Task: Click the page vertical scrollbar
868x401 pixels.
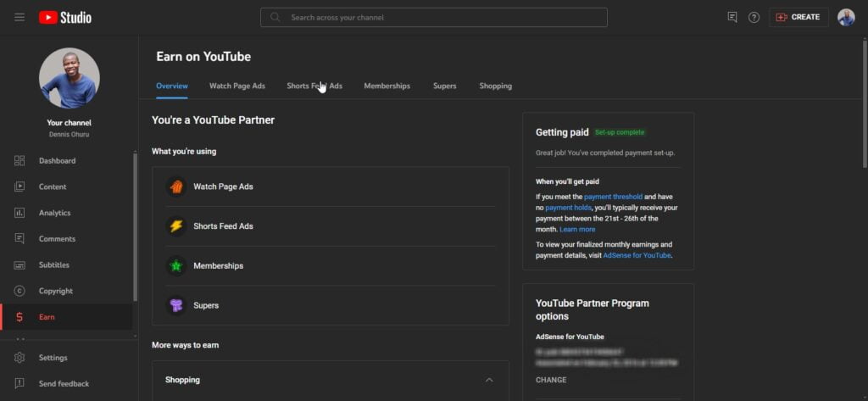Action: 865,103
